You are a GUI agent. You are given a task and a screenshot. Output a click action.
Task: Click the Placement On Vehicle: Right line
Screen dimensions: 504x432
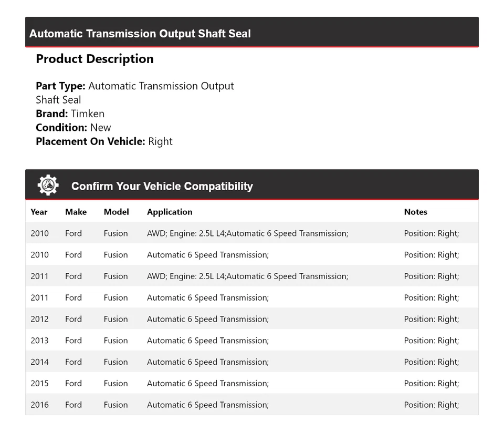click(x=104, y=141)
